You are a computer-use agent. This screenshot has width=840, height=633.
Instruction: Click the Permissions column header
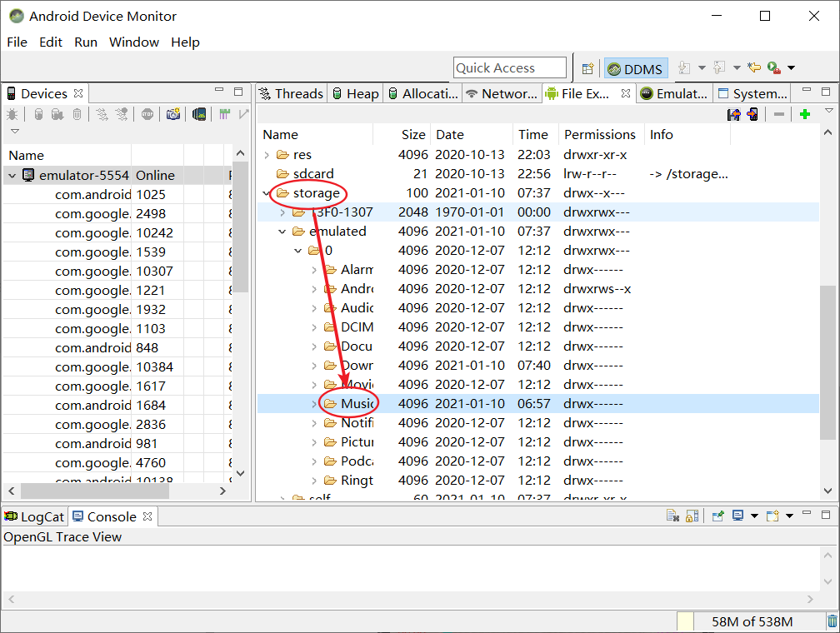[600, 134]
